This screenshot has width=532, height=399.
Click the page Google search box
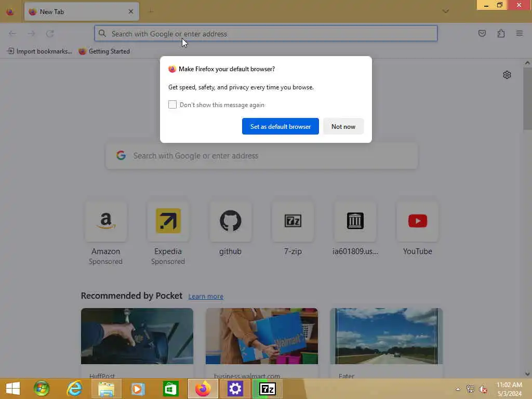[x=262, y=156]
